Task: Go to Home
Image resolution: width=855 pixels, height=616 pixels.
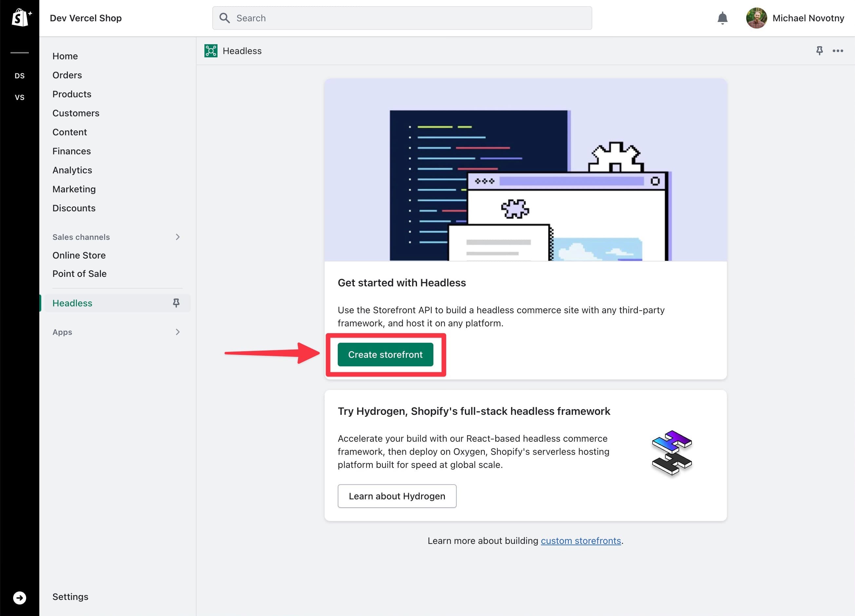Action: tap(65, 56)
